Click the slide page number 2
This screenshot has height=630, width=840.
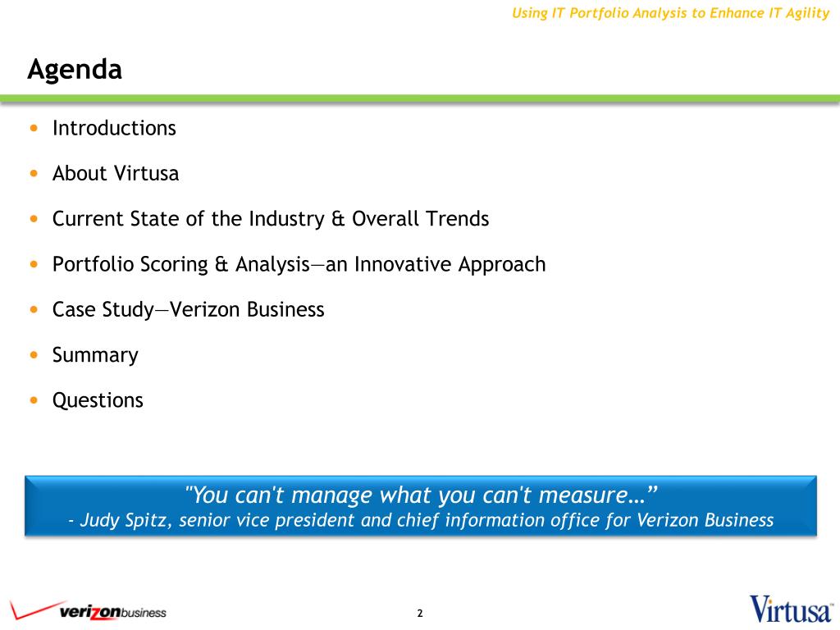click(420, 613)
